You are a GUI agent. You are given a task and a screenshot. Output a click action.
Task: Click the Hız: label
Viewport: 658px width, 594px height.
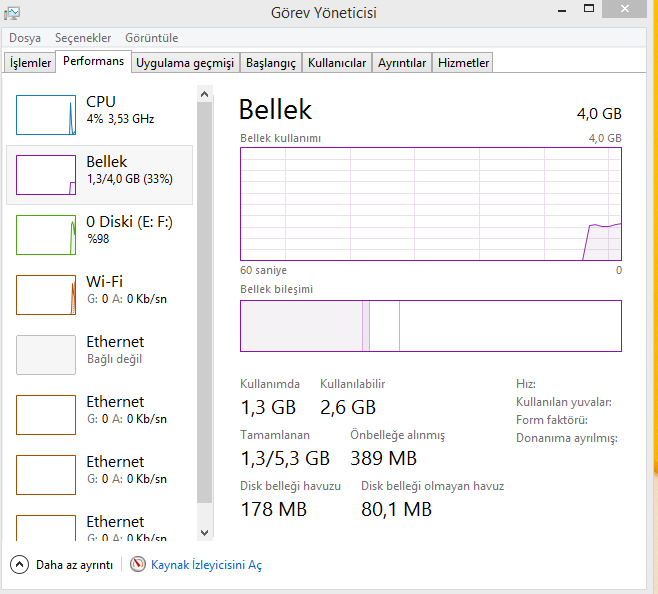(x=526, y=384)
